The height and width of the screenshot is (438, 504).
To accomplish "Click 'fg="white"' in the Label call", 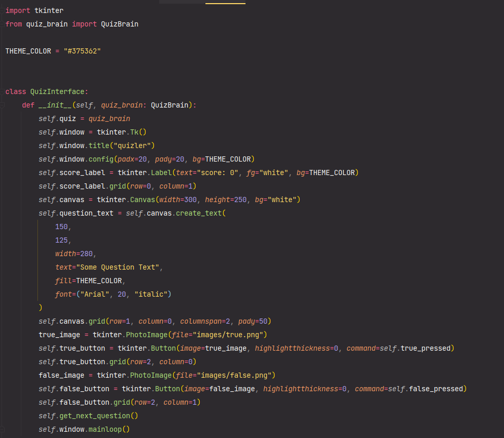I will pyautogui.click(x=267, y=173).
